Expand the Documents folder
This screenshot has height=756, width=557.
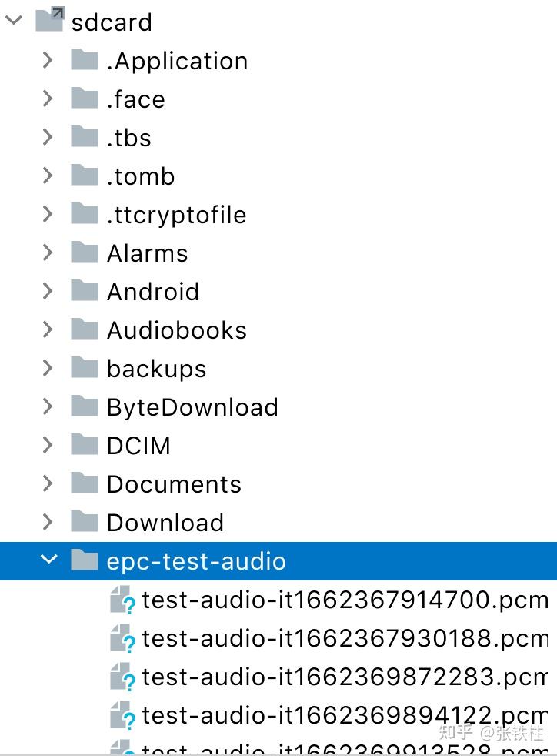click(x=48, y=483)
